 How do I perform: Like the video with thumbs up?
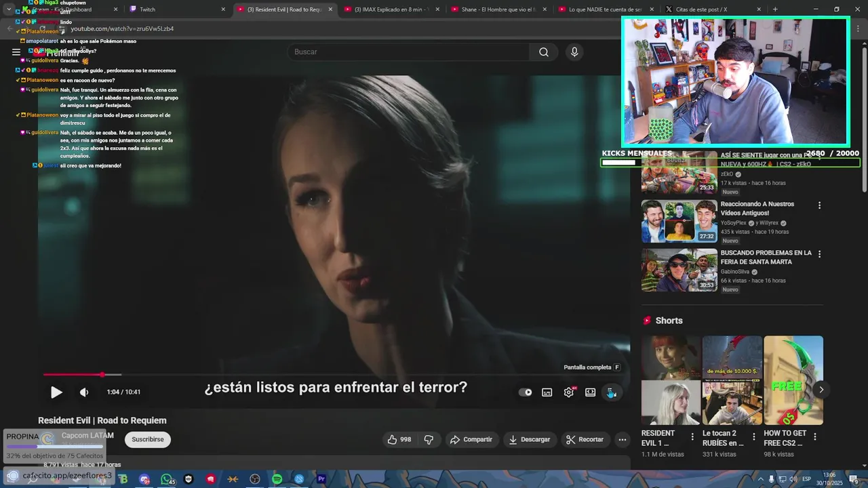click(x=399, y=439)
